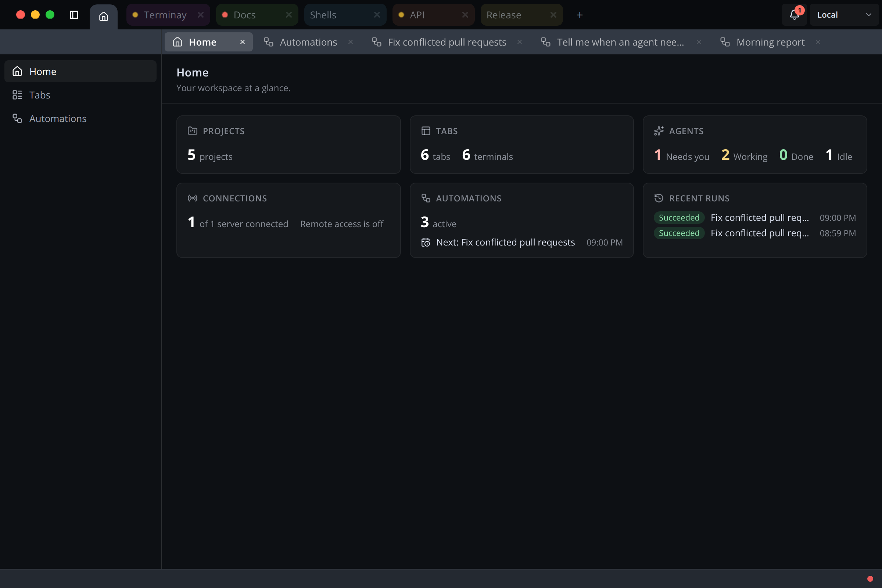Image resolution: width=882 pixels, height=588 pixels.
Task: Add a new project tab with plus
Action: pos(580,15)
